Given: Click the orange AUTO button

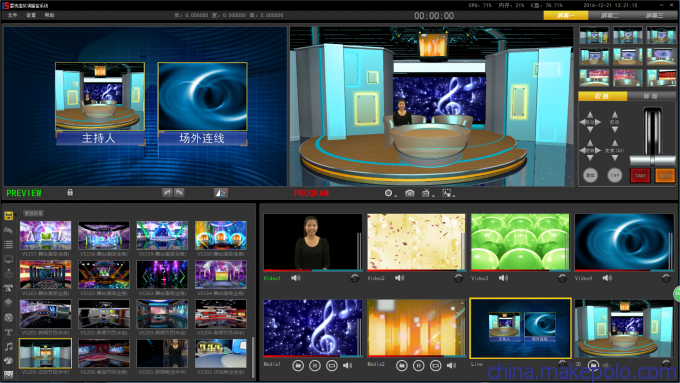Looking at the screenshot, I should click(665, 175).
